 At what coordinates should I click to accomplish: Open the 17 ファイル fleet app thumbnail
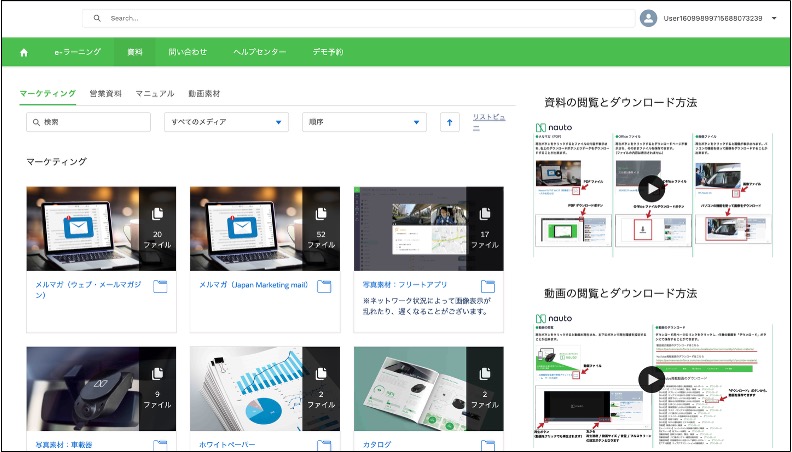pyautogui.click(x=428, y=229)
